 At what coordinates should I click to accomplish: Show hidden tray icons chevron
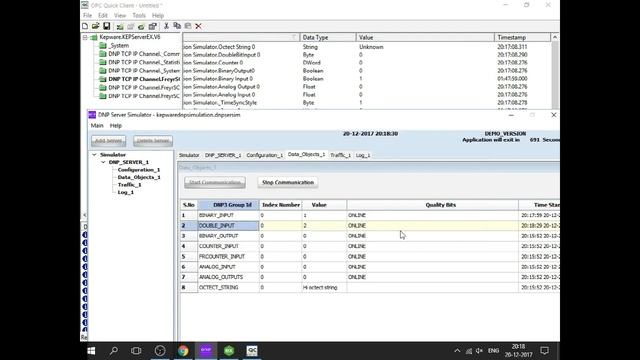457,351
